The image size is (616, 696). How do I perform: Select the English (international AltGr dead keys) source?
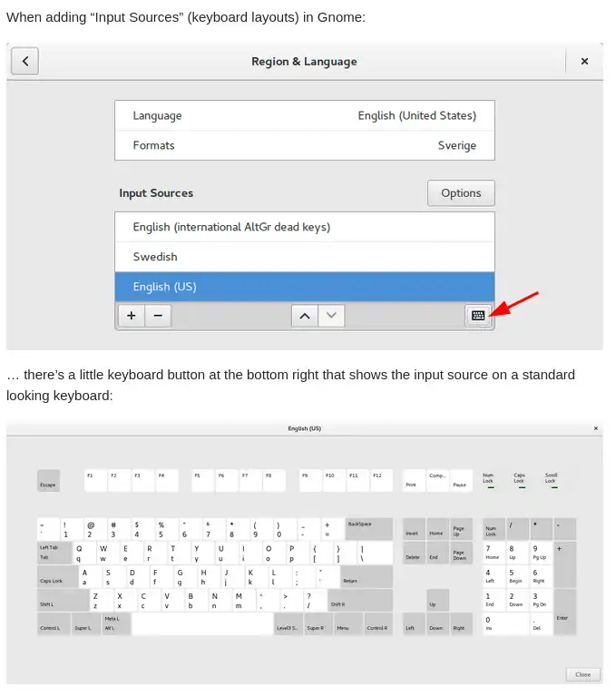[x=305, y=227]
